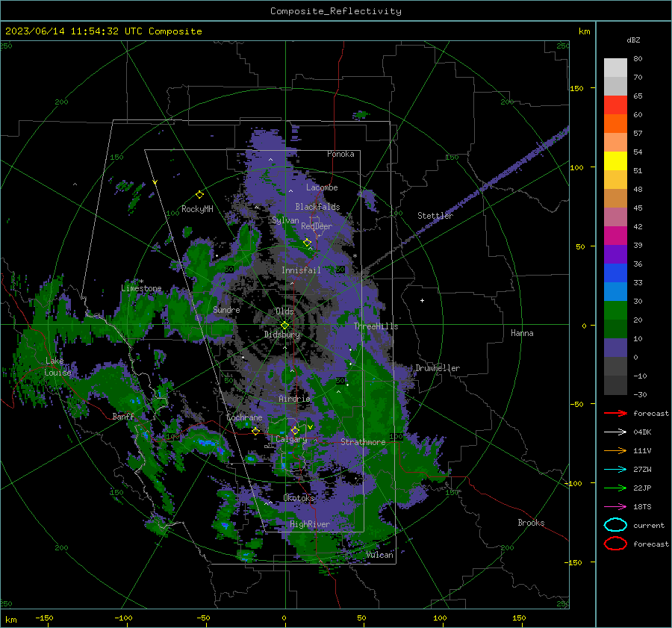Click the cyan 'current' ellipse symbol
This screenshot has height=628, width=672.
click(615, 525)
